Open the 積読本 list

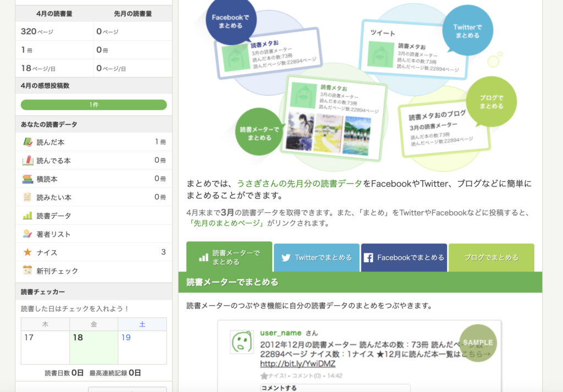pos(93,179)
